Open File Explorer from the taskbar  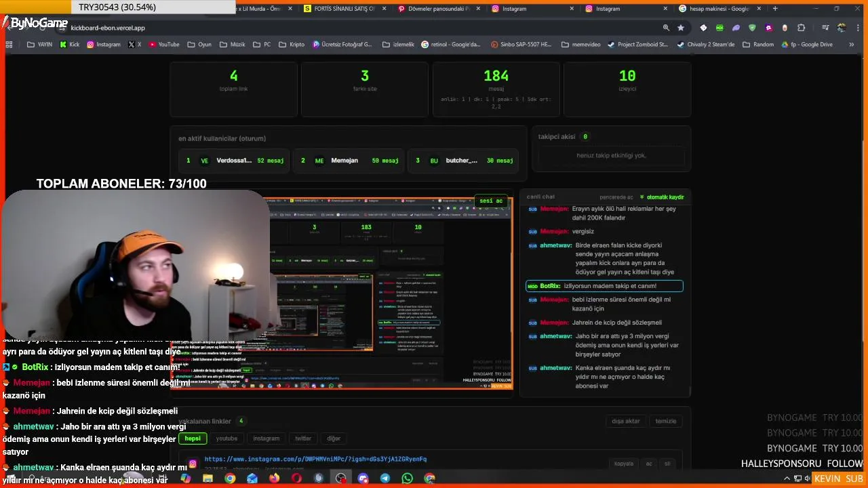coord(208,478)
